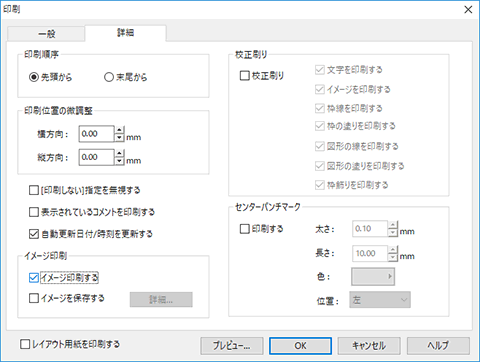Viewport: 480px width, 362px height.
Task: Click the 横方向 offset input field
Action: tap(96, 134)
